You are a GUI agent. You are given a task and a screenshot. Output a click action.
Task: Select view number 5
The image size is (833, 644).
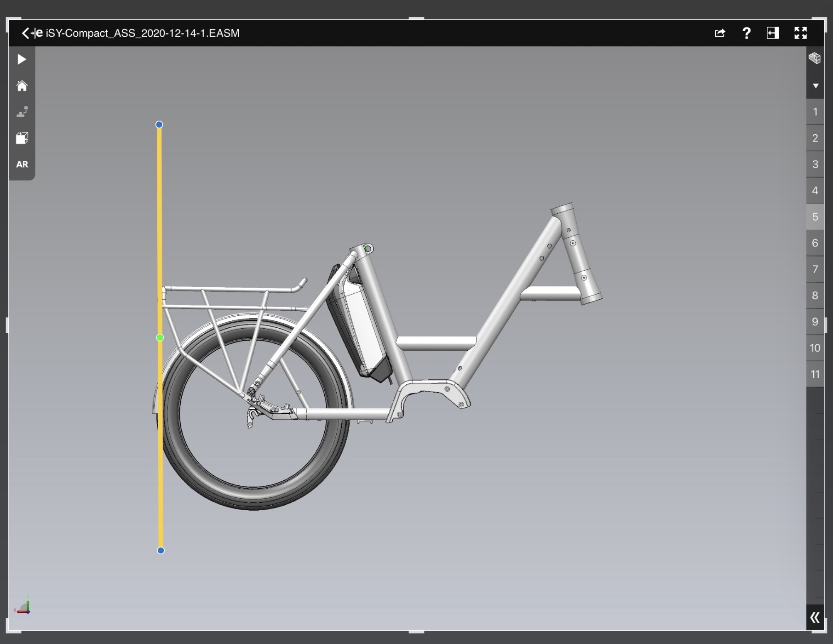[x=815, y=217]
